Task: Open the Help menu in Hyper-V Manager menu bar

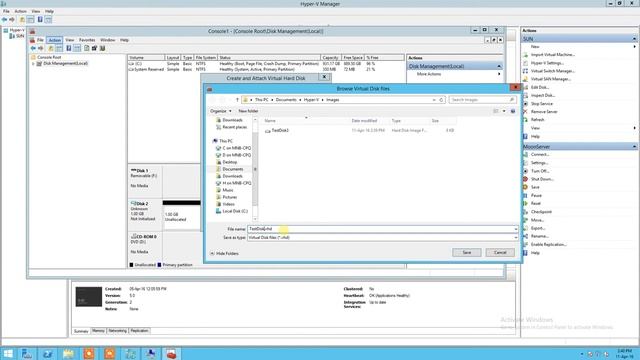Action: pyautogui.click(x=49, y=11)
